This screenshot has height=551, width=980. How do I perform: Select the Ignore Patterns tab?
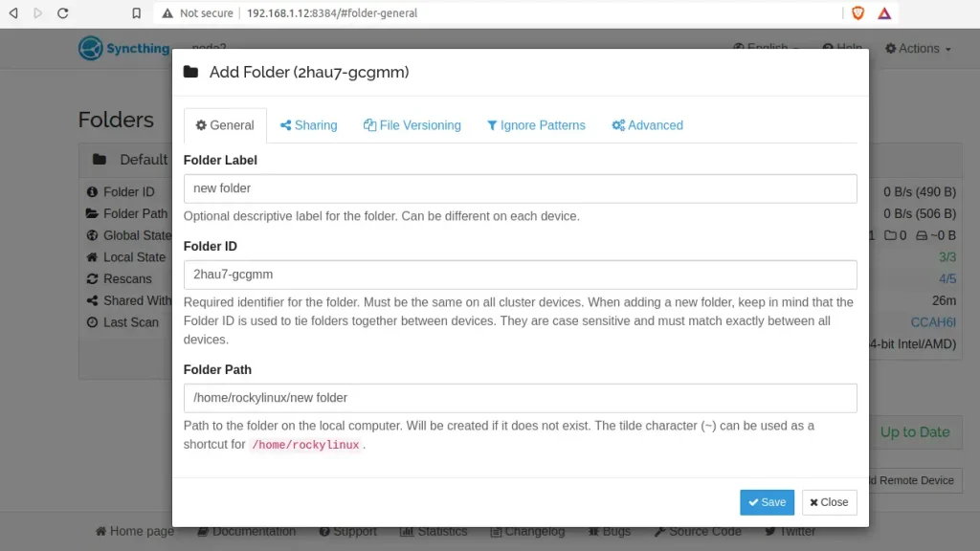click(x=536, y=125)
